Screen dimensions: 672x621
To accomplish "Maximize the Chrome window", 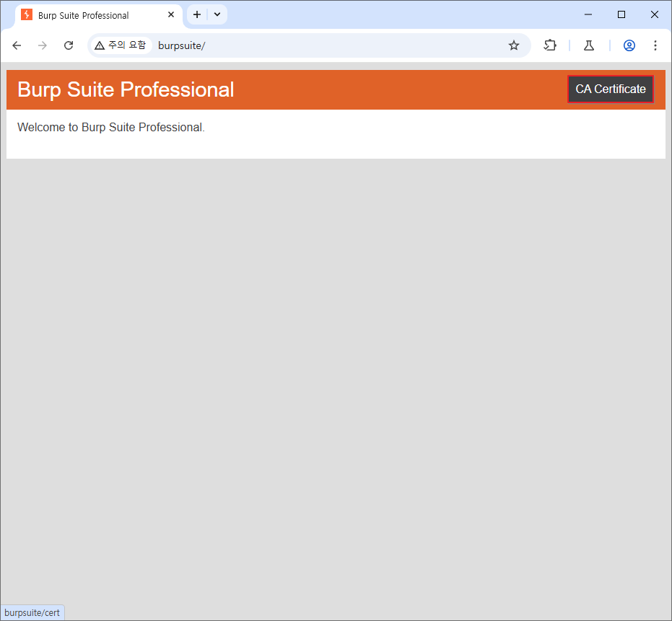I will (x=621, y=14).
